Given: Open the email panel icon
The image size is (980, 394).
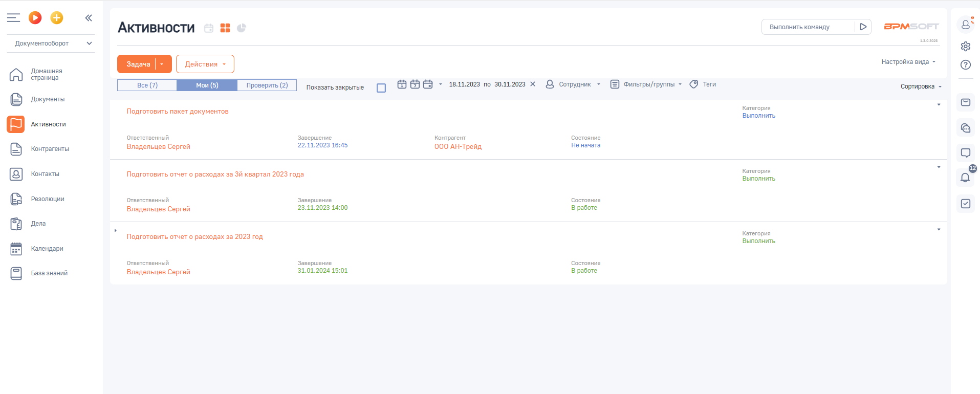Looking at the screenshot, I should (966, 102).
